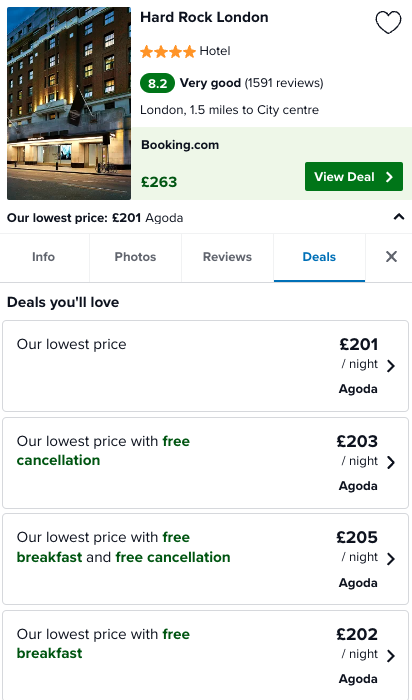Click the Hard Rock London hotel title
The width and height of the screenshot is (412, 700).
(204, 17)
